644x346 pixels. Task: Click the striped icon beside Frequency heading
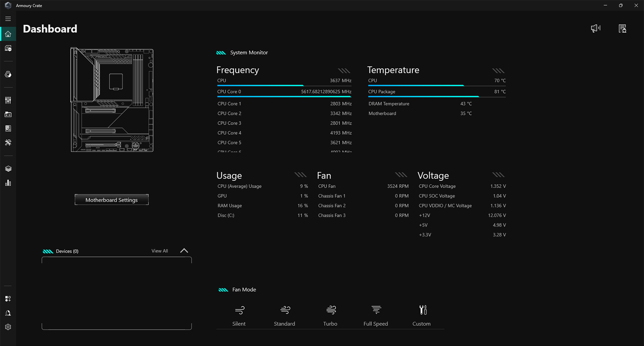click(x=344, y=71)
